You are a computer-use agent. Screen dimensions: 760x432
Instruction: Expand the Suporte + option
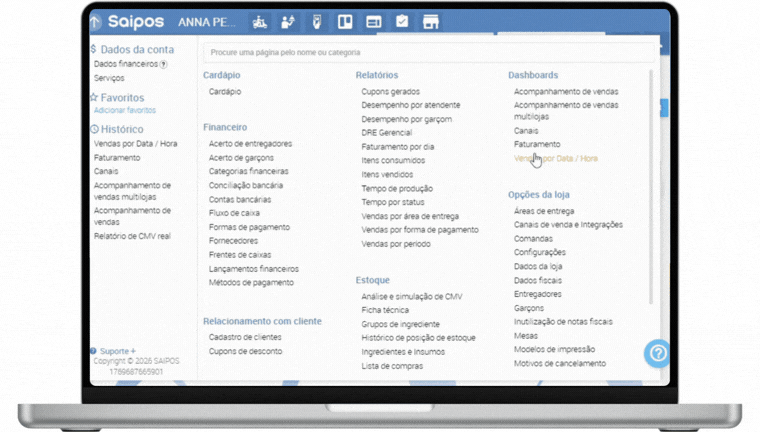(x=117, y=351)
